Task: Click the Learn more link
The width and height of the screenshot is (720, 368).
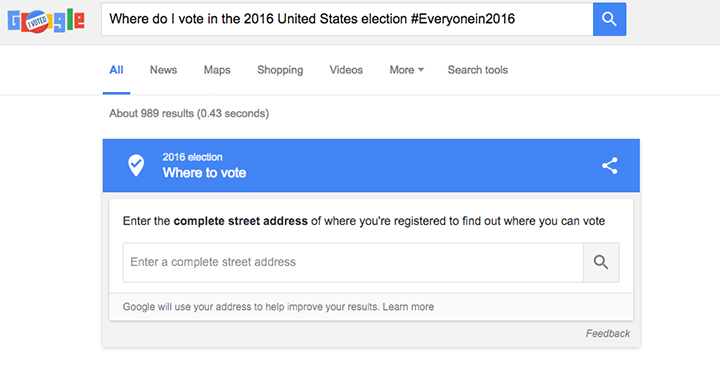Action: point(408,307)
